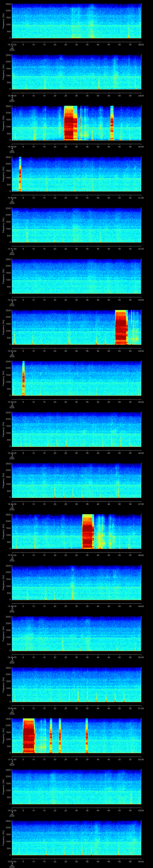This screenshot has width=153, height=868.
Task: Select the narrow red burst near 5 s in the 15:44 spectrogram
Action: (24, 378)
